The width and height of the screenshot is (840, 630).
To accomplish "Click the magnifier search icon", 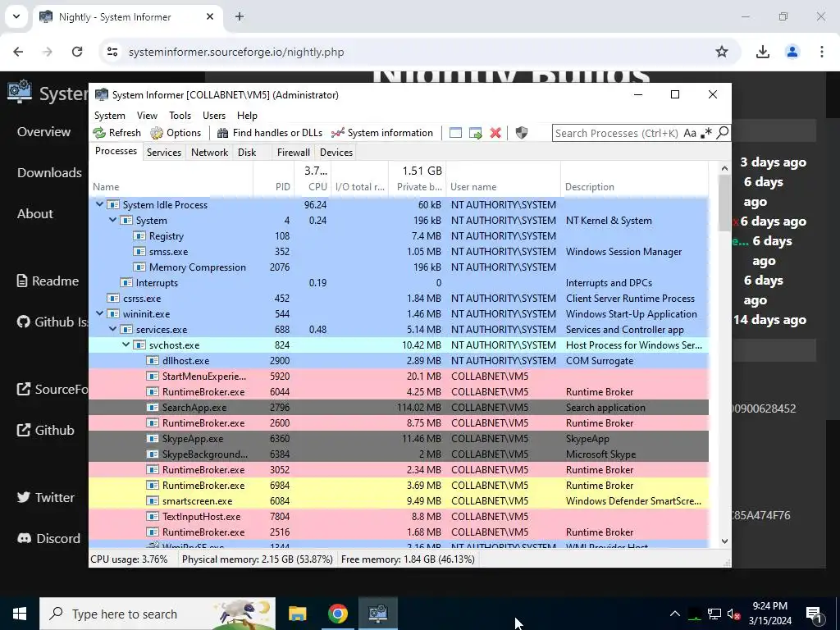I will click(722, 132).
